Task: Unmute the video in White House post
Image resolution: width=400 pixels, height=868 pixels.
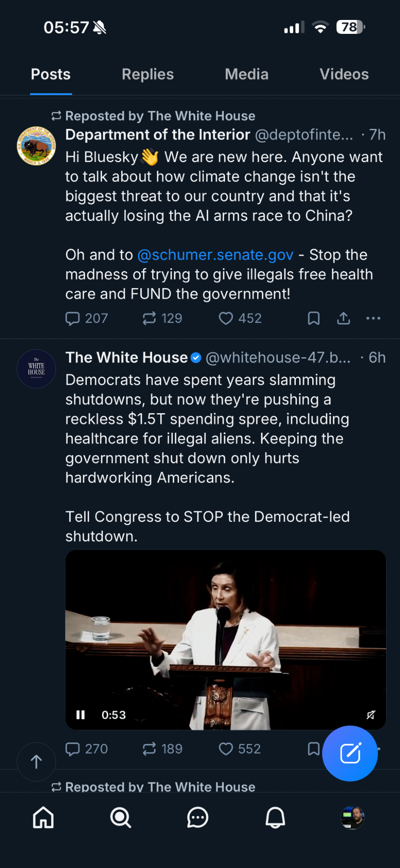Action: tap(370, 715)
